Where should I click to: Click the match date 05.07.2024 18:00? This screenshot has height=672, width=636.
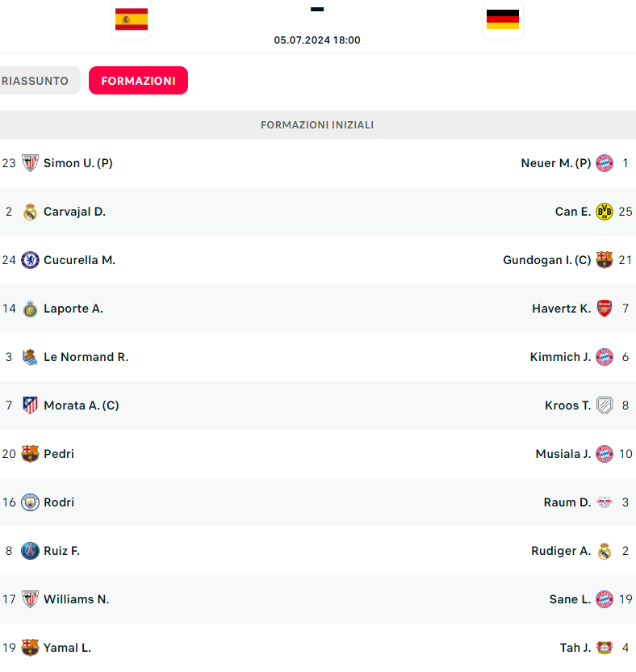click(x=317, y=40)
